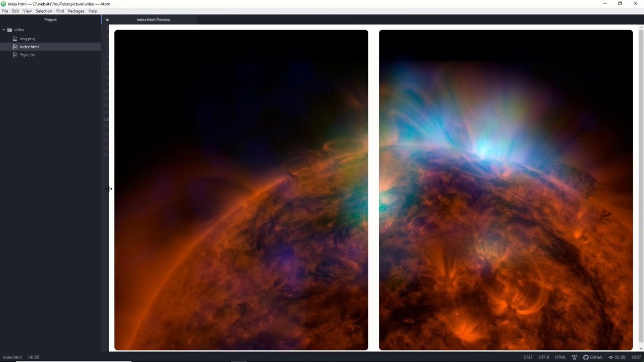
Task: Open the Selection menu
Action: coord(44,11)
